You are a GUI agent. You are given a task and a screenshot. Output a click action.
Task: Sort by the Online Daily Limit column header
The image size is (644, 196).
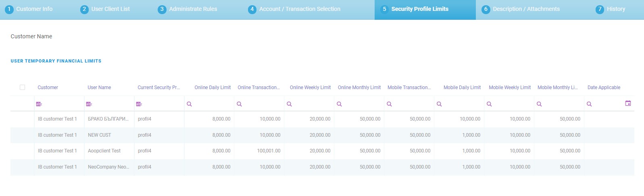[x=213, y=88]
